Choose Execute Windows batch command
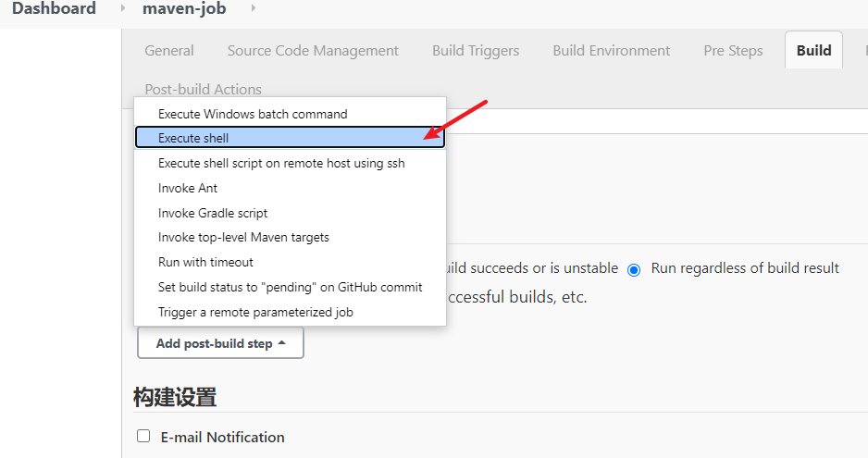Image resolution: width=868 pixels, height=458 pixels. pos(290,114)
